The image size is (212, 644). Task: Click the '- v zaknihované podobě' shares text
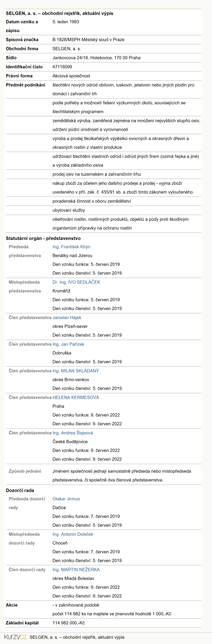point(76,605)
